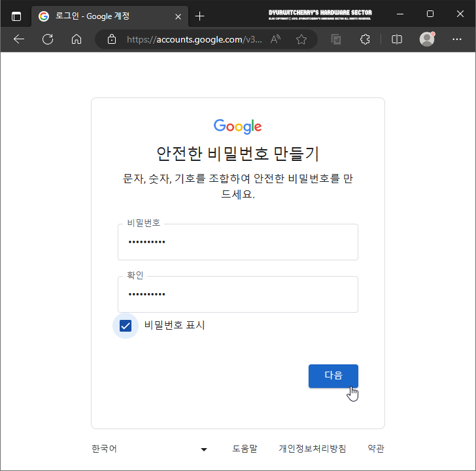Image resolution: width=476 pixels, height=471 pixels.
Task: Open the Collections icon in the toolbar
Action: pyautogui.click(x=336, y=39)
